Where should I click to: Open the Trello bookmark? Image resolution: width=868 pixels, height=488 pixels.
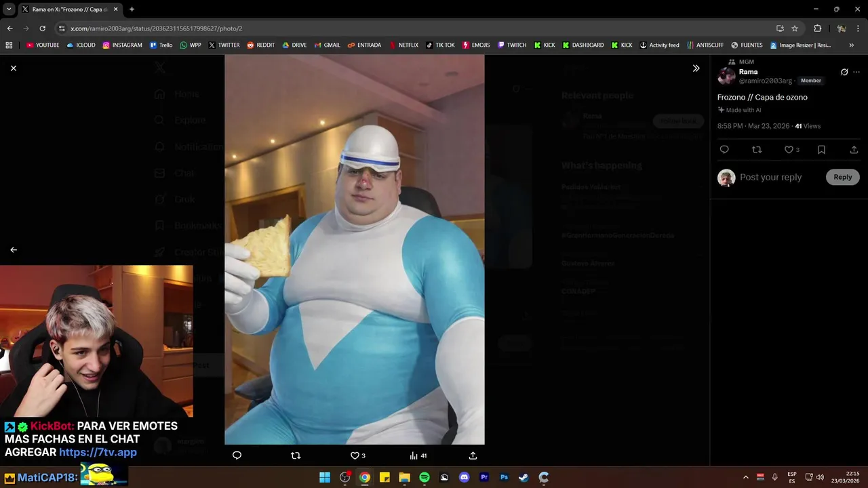point(161,45)
